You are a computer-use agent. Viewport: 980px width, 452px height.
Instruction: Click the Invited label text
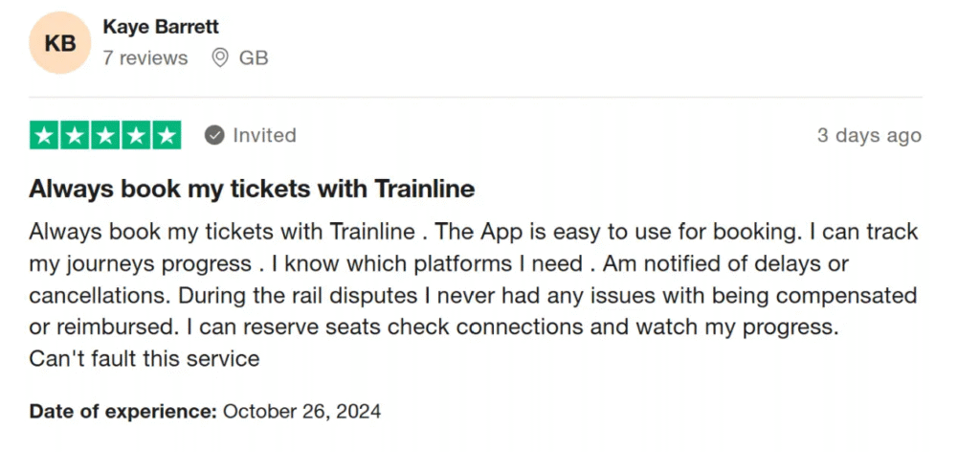[x=264, y=135]
